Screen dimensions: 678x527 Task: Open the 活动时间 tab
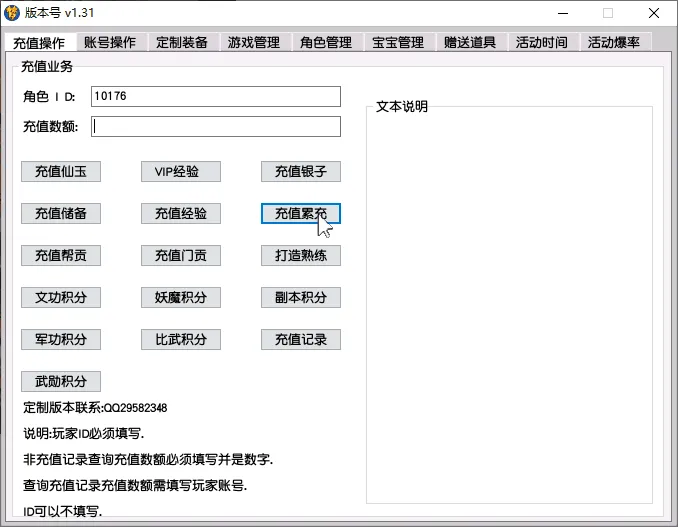pos(542,42)
